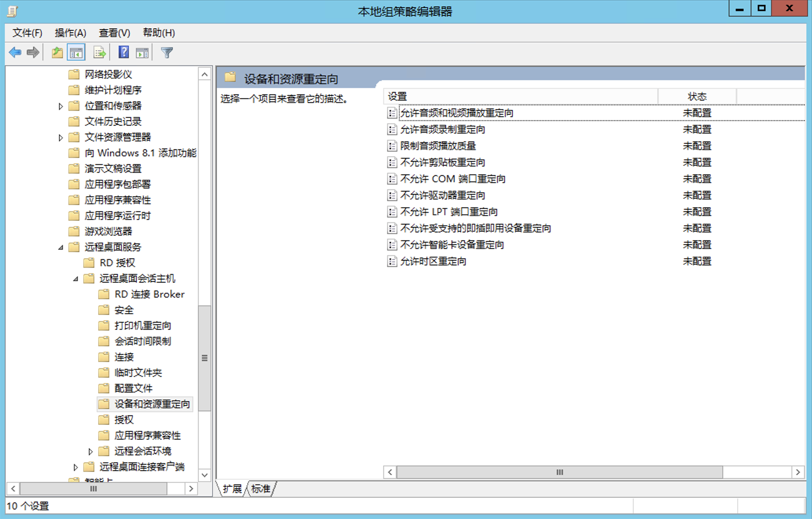Collapse the 远程桌面会话主机 tree node

[x=75, y=279]
